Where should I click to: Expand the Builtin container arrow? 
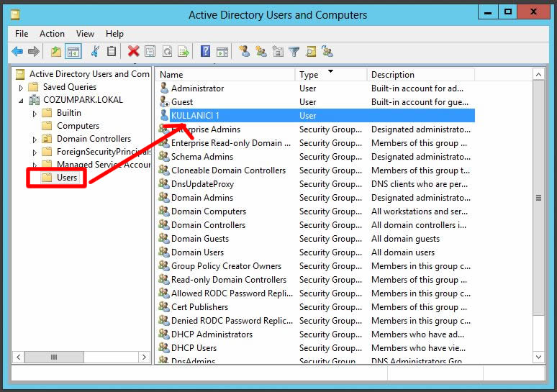35,113
